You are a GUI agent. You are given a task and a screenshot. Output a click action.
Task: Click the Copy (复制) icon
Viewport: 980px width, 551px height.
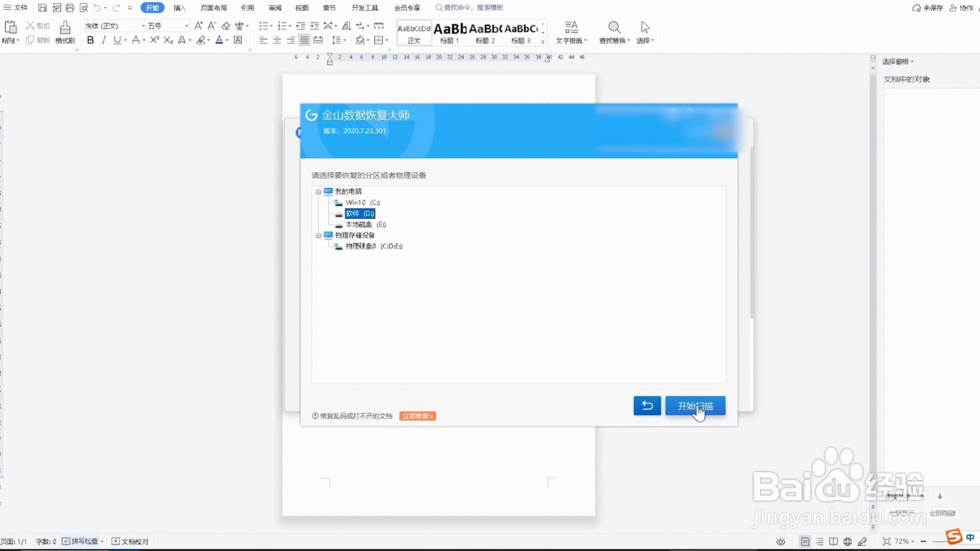pyautogui.click(x=30, y=40)
